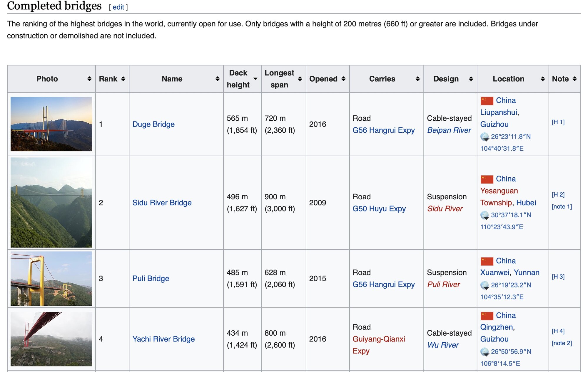
Task: Open Puli Bridge coordinates 26°19′23.2″N
Action: pos(511,285)
